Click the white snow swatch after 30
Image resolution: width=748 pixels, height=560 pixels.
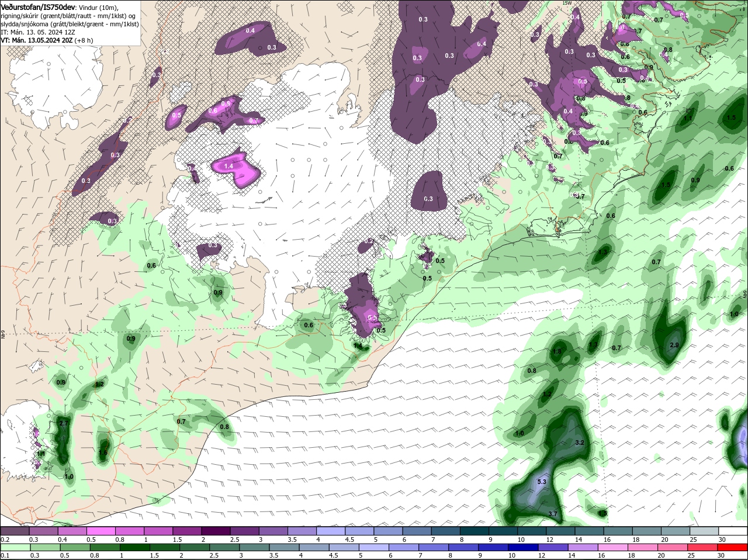click(733, 531)
